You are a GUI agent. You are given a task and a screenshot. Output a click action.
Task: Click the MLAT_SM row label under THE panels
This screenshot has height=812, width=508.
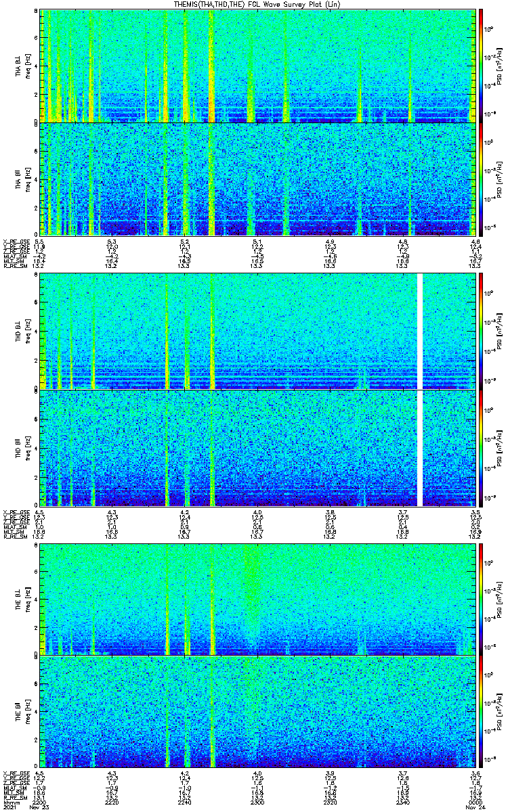pyautogui.click(x=14, y=789)
